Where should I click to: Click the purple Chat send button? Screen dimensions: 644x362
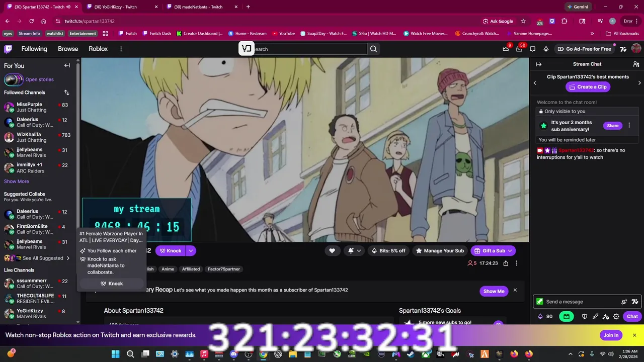[x=632, y=316]
